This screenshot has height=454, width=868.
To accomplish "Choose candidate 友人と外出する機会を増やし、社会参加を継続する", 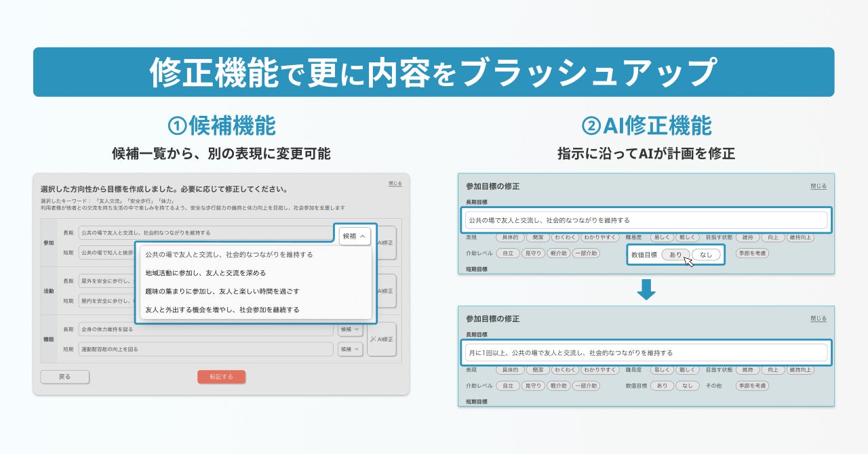I will [x=256, y=310].
